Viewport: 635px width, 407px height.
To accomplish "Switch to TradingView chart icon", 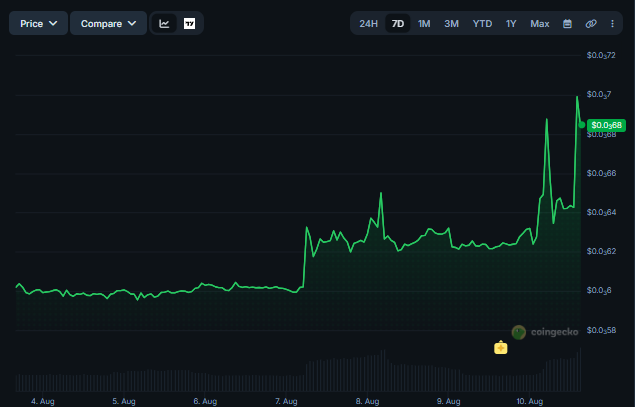I will pyautogui.click(x=189, y=23).
